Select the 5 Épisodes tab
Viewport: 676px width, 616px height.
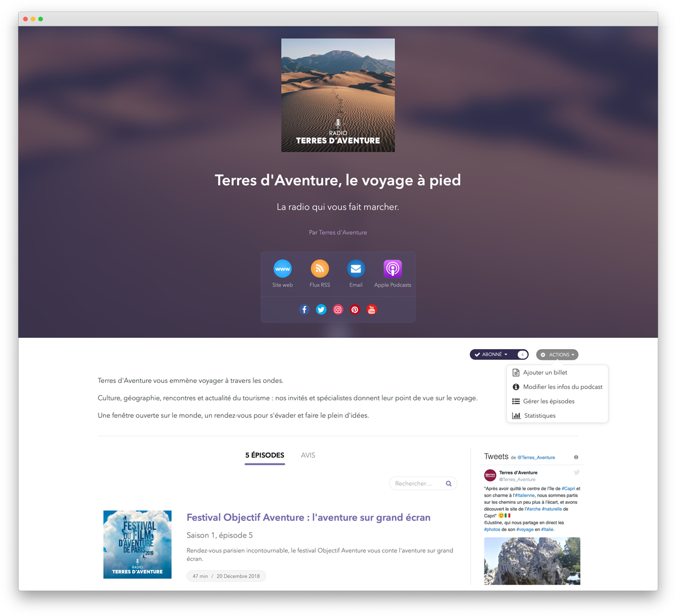(265, 456)
